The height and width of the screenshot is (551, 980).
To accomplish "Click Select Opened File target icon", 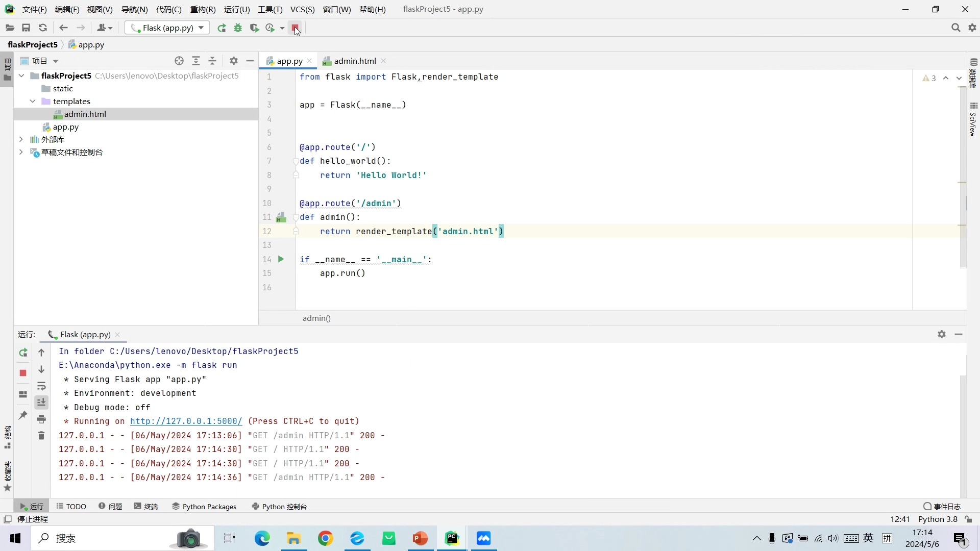I will click(179, 61).
